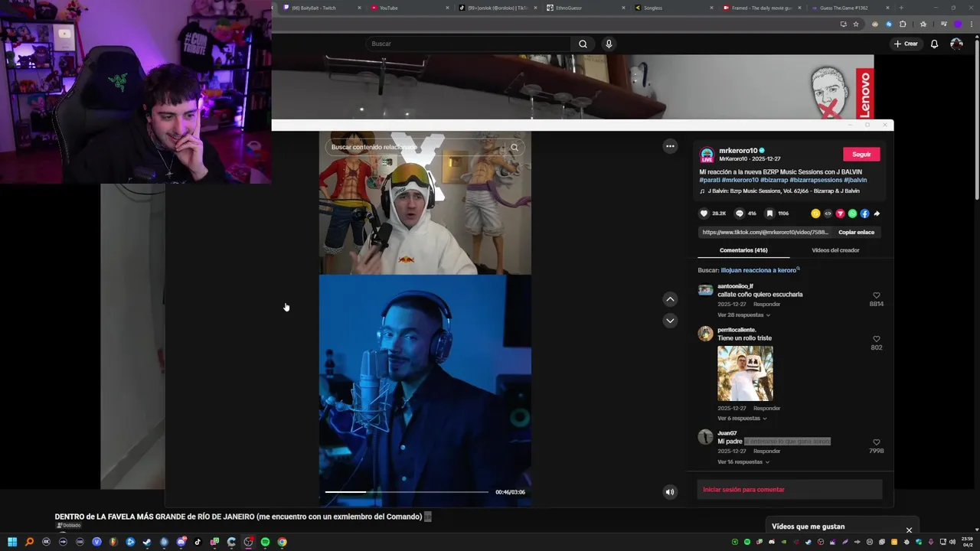Image resolution: width=980 pixels, height=551 pixels.
Task: Close the Vídeos que me gustan panel
Action: 909,530
